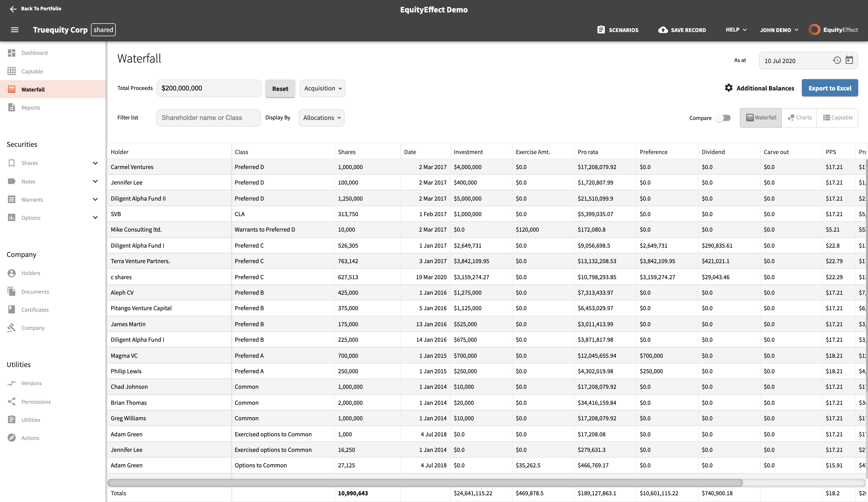Open Additional Balances settings gear

pyautogui.click(x=729, y=88)
